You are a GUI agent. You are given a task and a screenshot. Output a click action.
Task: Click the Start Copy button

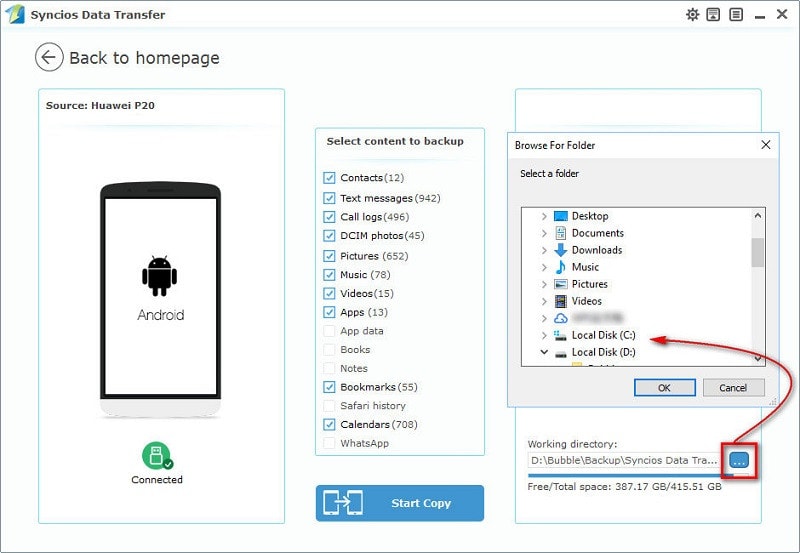pos(399,503)
